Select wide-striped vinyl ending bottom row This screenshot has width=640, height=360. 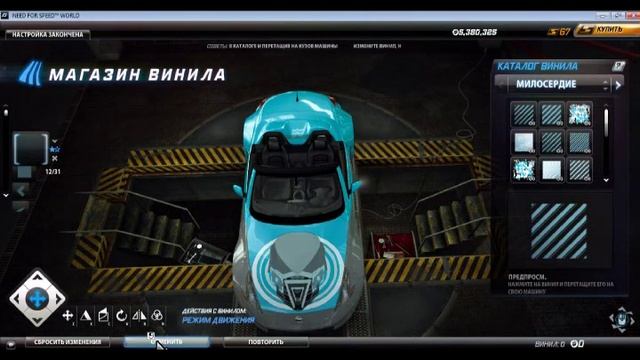coord(580,170)
